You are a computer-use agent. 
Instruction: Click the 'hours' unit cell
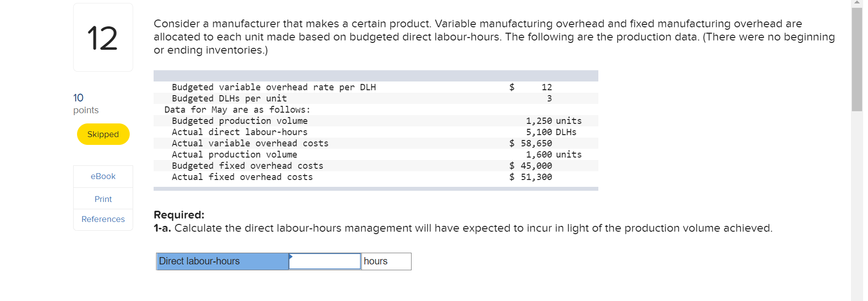386,261
